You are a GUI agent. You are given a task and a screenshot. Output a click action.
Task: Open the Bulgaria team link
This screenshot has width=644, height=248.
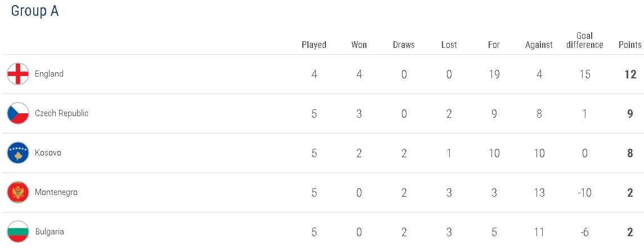tap(50, 232)
